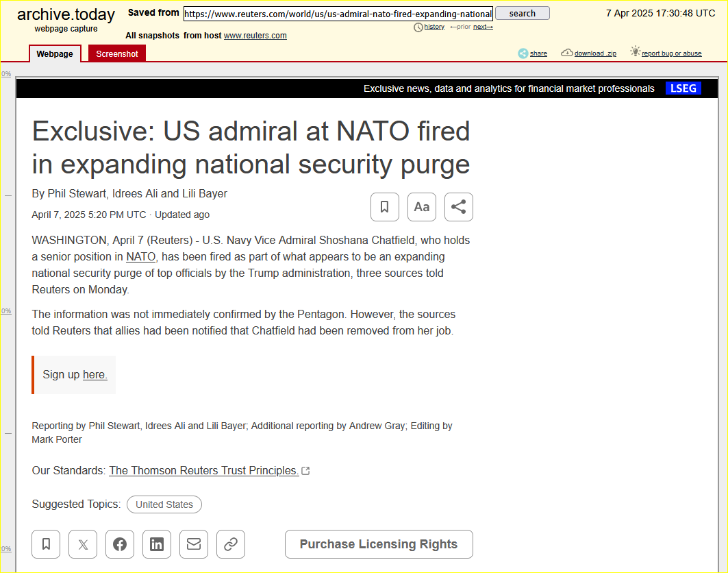Share the article on LinkedIn
The width and height of the screenshot is (728, 573).
pos(157,544)
